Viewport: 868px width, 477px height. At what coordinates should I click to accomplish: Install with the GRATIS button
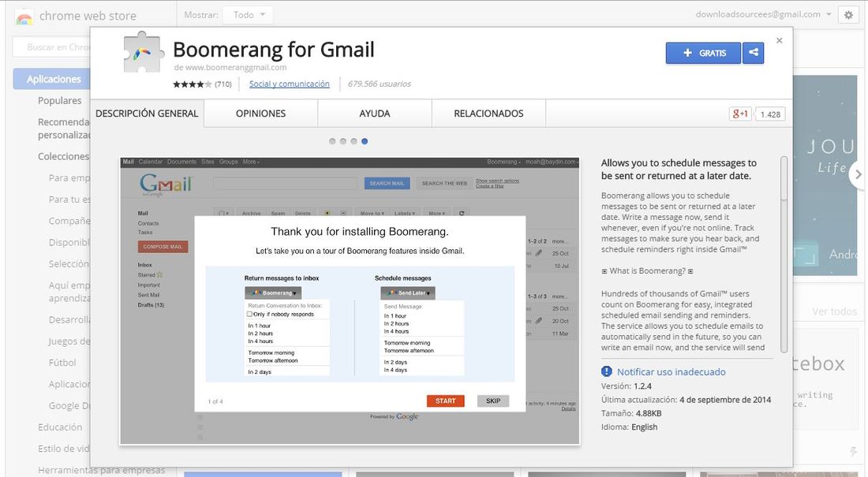click(703, 53)
